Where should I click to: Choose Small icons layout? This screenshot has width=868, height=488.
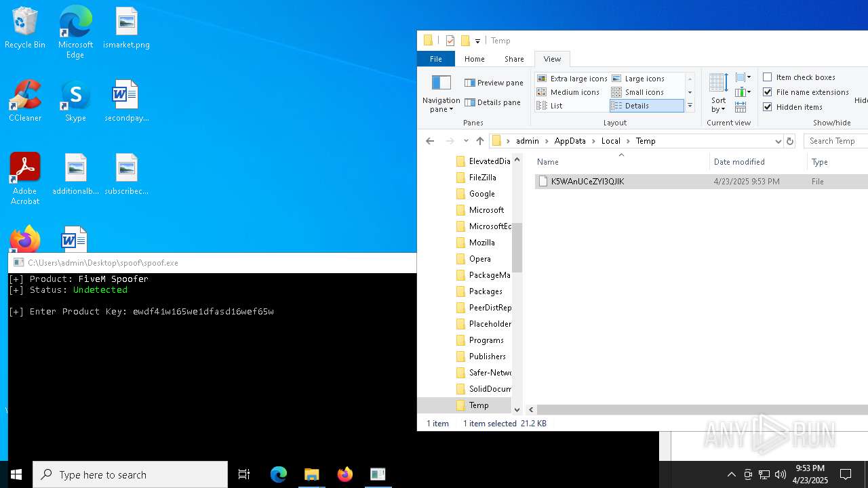pos(637,92)
